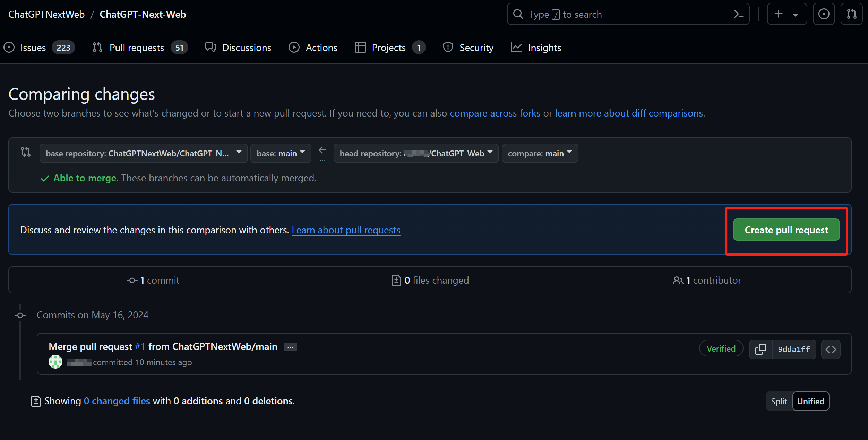Image resolution: width=868 pixels, height=440 pixels.
Task: Focus the Type / to search field
Action: 628,14
